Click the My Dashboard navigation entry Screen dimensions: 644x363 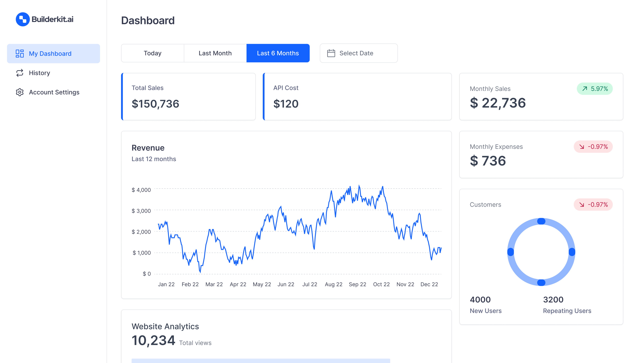point(50,53)
